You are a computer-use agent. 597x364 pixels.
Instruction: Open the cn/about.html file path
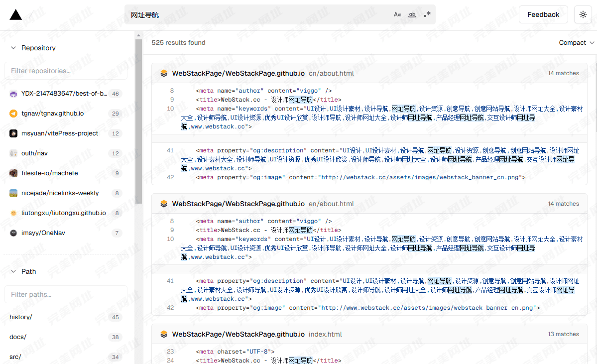pos(331,74)
